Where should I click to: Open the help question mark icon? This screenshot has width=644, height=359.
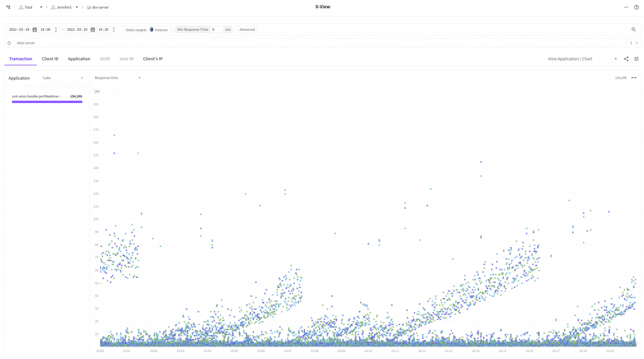point(636,7)
